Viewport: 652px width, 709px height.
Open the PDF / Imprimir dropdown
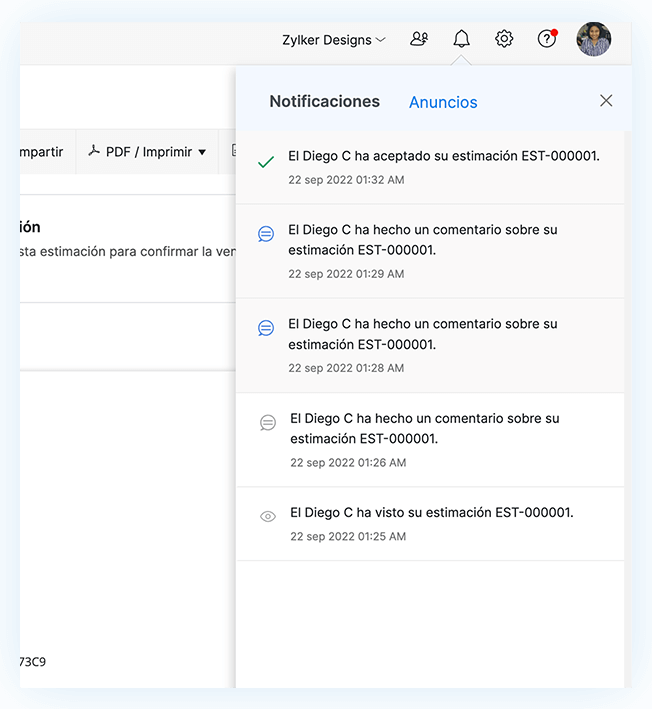[x=147, y=152]
